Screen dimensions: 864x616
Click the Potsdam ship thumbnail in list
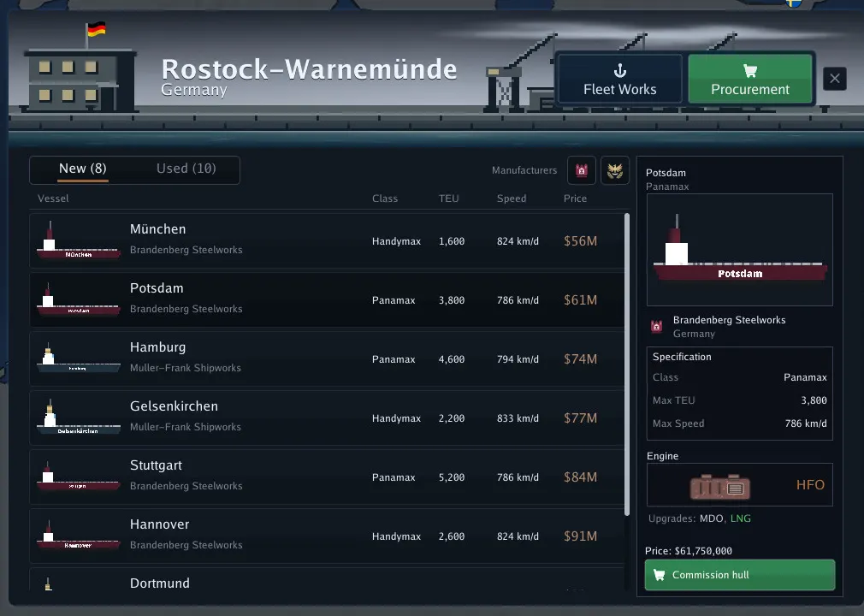[78, 299]
